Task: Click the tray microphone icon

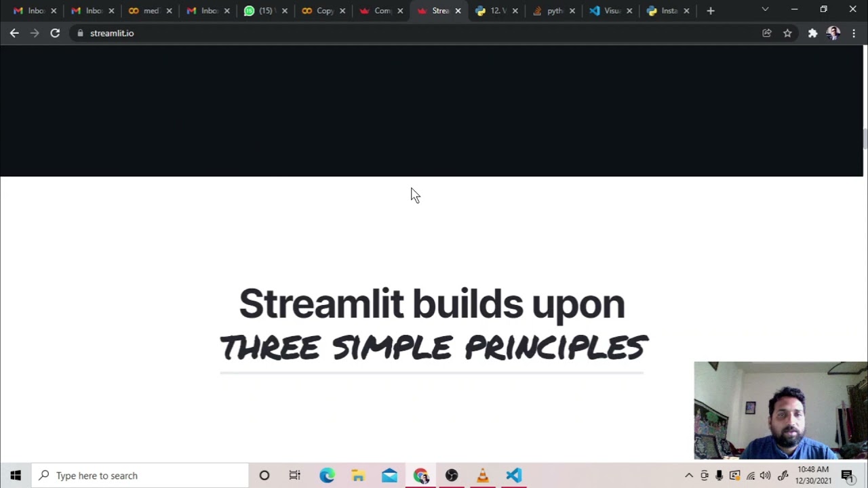Action: pyautogui.click(x=719, y=475)
